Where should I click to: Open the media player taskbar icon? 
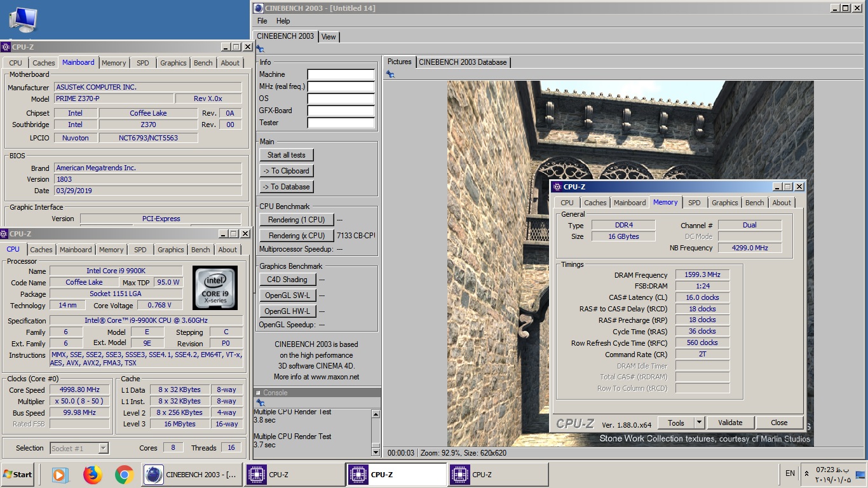coord(60,475)
